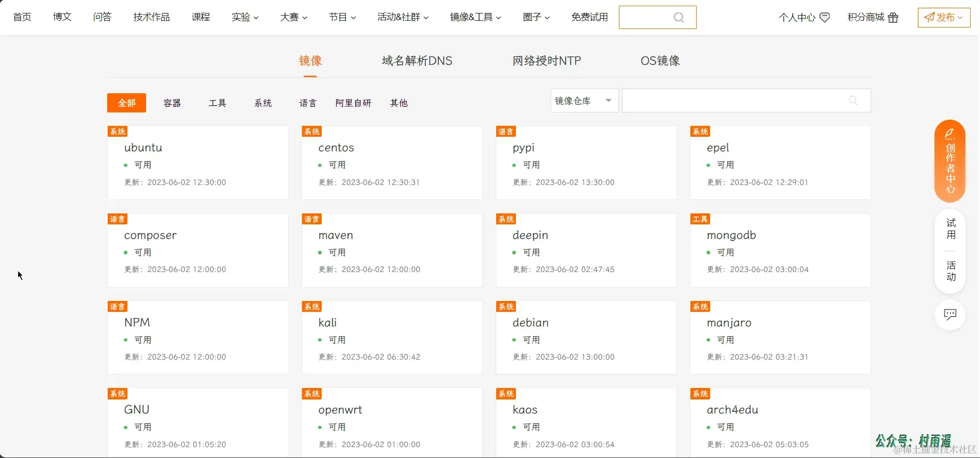
Task: Expand the 节日 menu
Action: pos(342,17)
